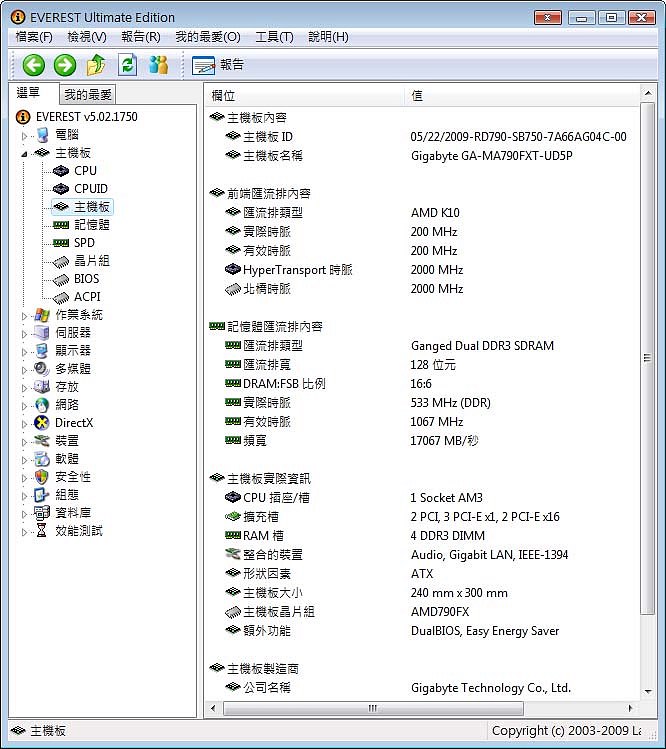
Task: Click the 效能測試 hourglass icon
Action: click(x=42, y=531)
